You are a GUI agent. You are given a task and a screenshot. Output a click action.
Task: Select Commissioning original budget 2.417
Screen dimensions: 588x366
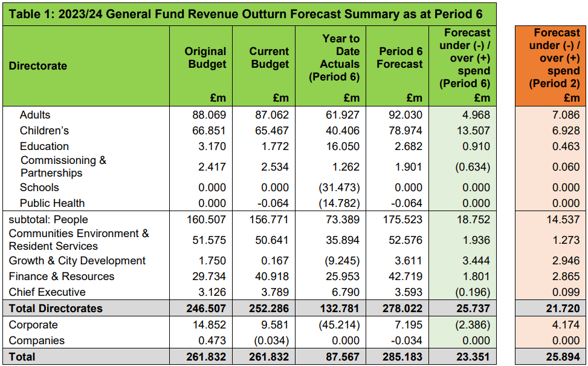coord(212,167)
